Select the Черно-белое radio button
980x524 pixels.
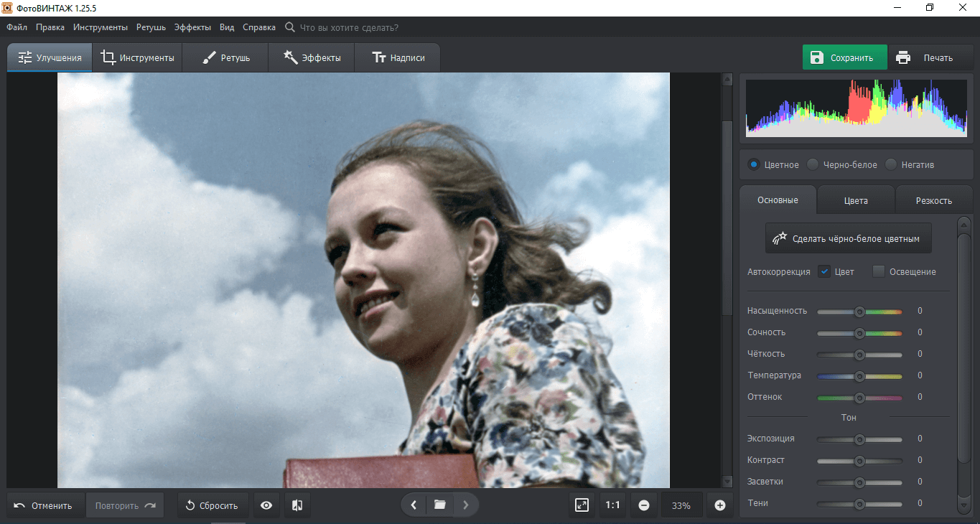[813, 164]
